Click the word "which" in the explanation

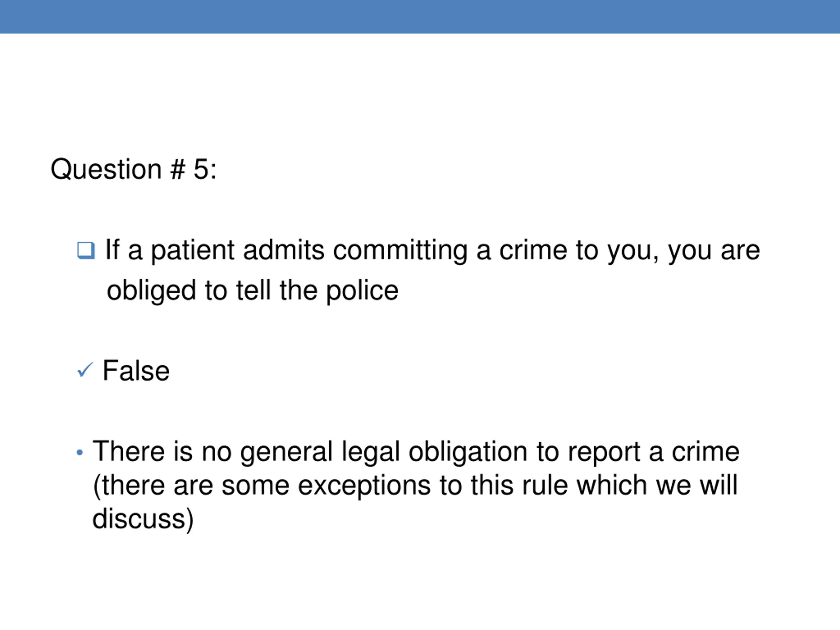(x=612, y=485)
